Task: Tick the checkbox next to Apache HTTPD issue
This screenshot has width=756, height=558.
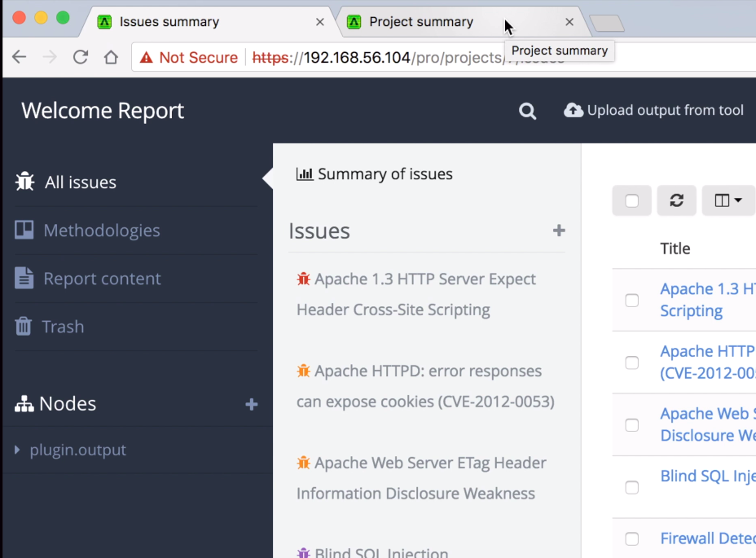Action: pos(631,362)
